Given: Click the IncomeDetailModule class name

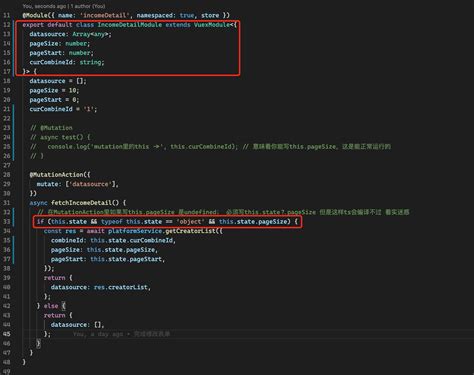Looking at the screenshot, I should coord(129,25).
